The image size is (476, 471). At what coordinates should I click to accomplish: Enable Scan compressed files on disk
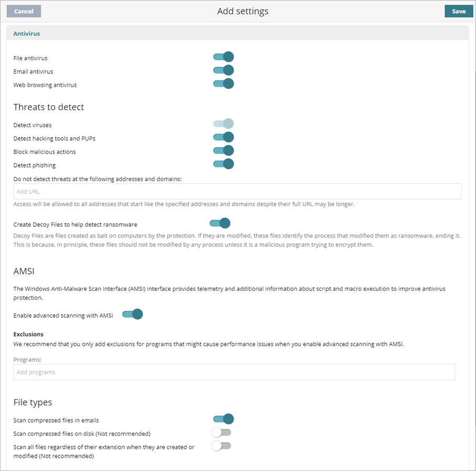(221, 432)
